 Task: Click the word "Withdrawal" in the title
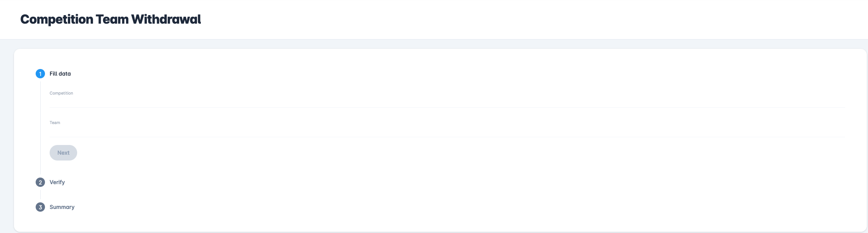(166, 19)
